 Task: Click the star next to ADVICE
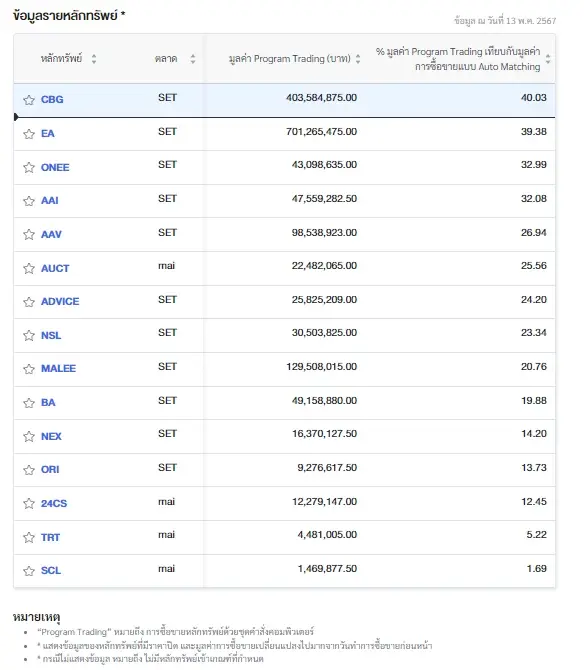coord(29,302)
